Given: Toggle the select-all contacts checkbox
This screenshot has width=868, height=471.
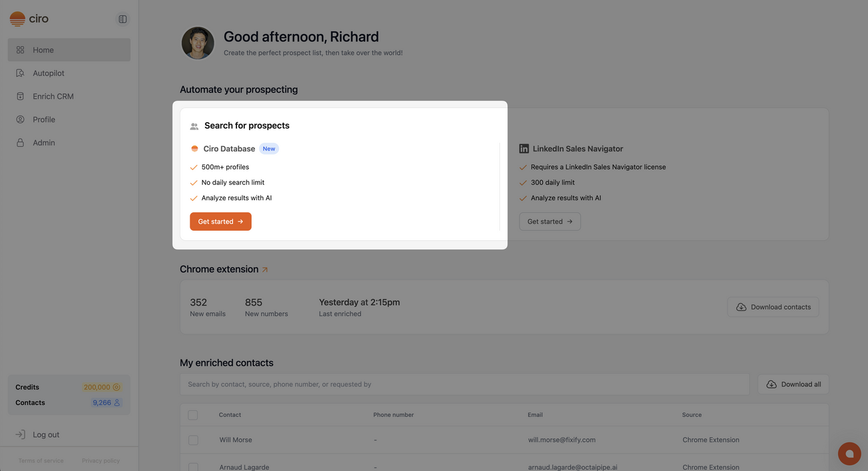Looking at the screenshot, I should pyautogui.click(x=193, y=415).
